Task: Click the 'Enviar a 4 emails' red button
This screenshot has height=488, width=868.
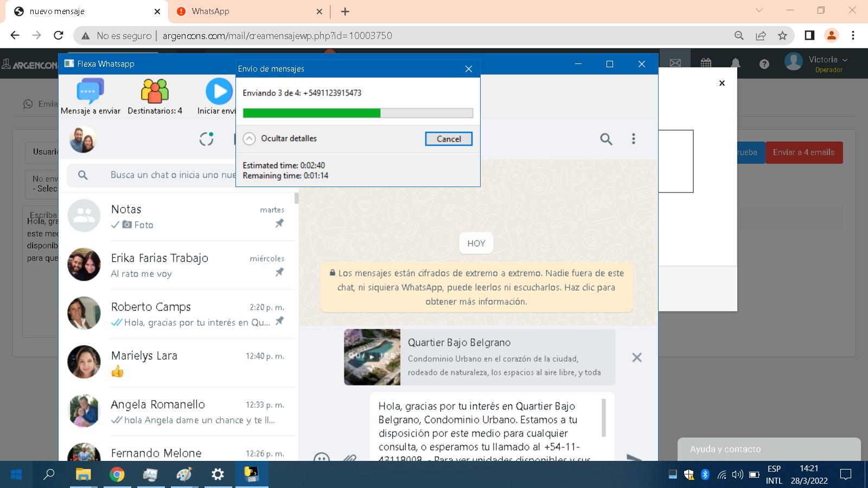Action: click(x=804, y=152)
